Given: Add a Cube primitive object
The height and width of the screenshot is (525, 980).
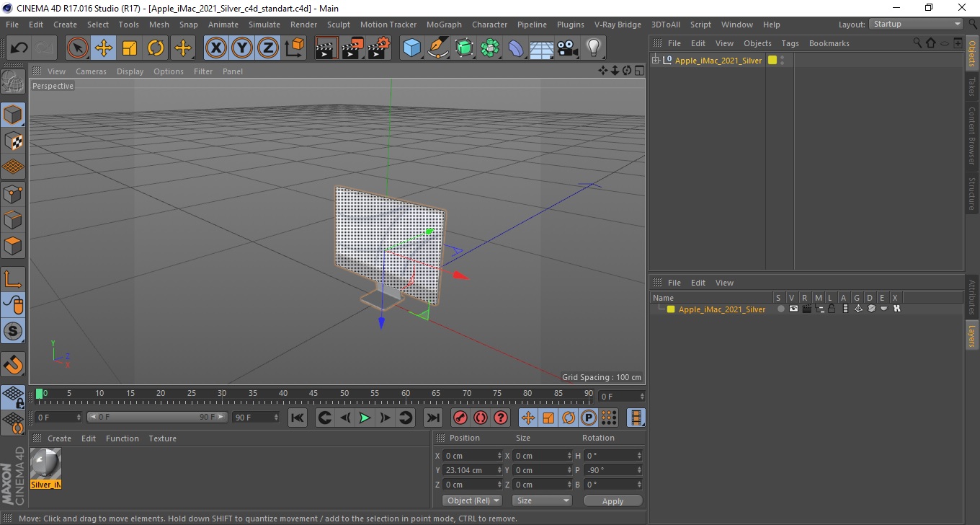Looking at the screenshot, I should (x=412, y=48).
